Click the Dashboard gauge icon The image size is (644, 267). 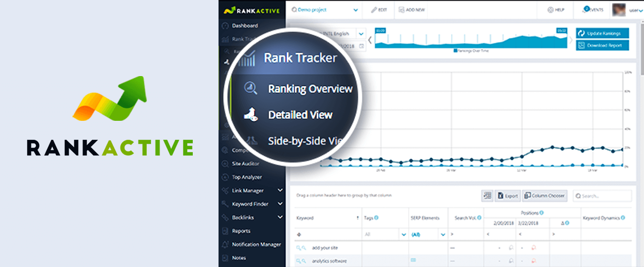pyautogui.click(x=225, y=26)
